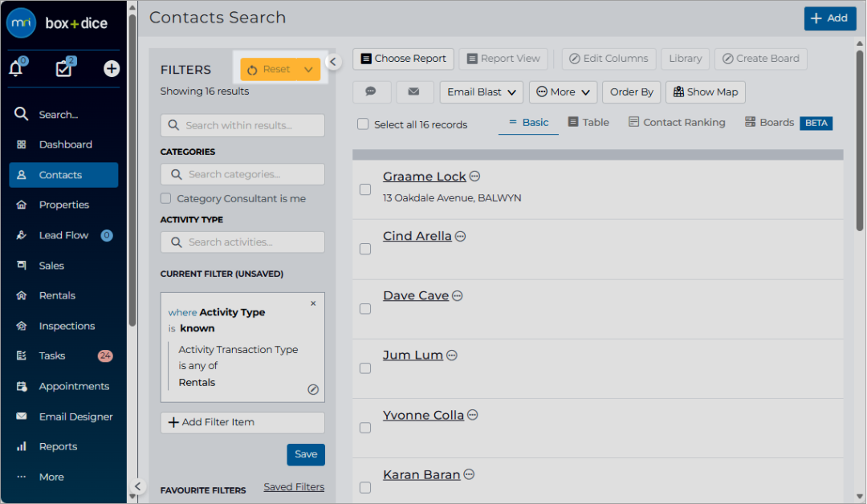Open the tasks checklist icon in sidebar header
The width and height of the screenshot is (867, 504).
pyautogui.click(x=64, y=68)
